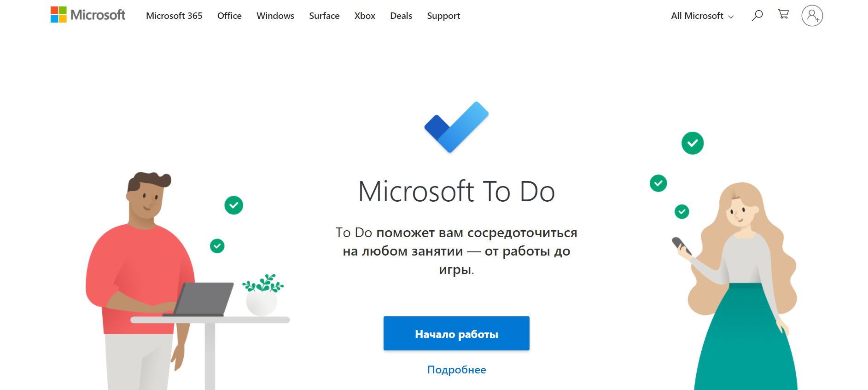Open the Microsoft 365 menu item
This screenshot has height=390, width=868.
tap(174, 16)
